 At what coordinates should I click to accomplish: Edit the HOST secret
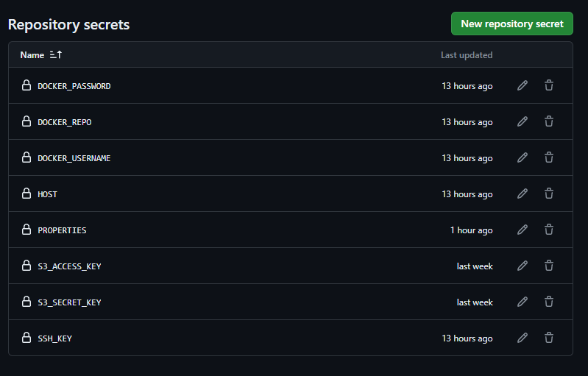(x=523, y=194)
